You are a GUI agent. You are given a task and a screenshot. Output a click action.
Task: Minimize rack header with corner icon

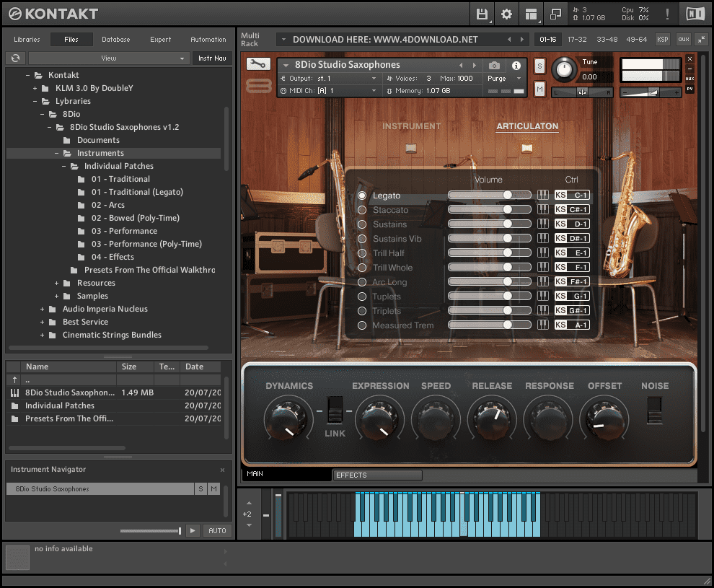[x=701, y=40]
